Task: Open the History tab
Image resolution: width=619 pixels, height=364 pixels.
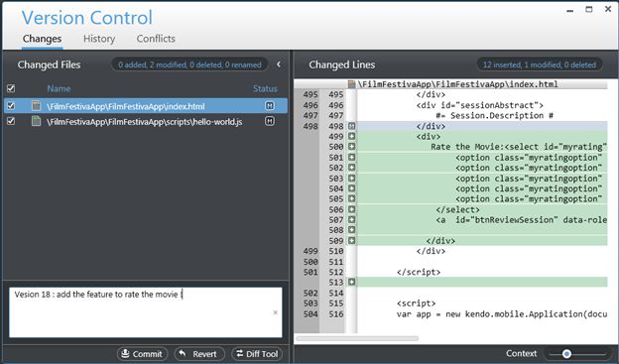Action: (x=99, y=39)
